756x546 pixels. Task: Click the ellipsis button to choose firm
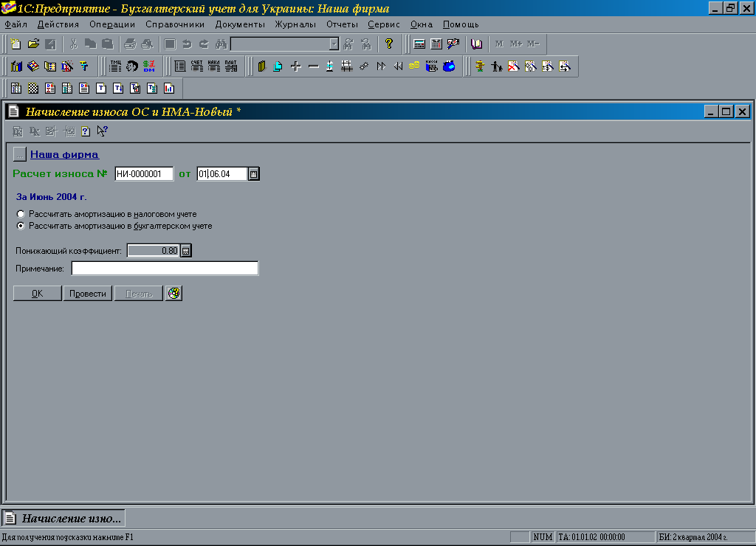click(x=19, y=154)
